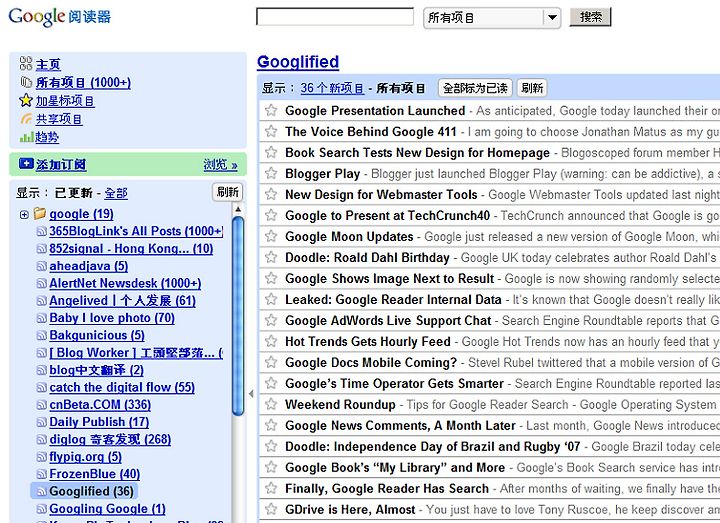Click in the search text field

pyautogui.click(x=335, y=17)
